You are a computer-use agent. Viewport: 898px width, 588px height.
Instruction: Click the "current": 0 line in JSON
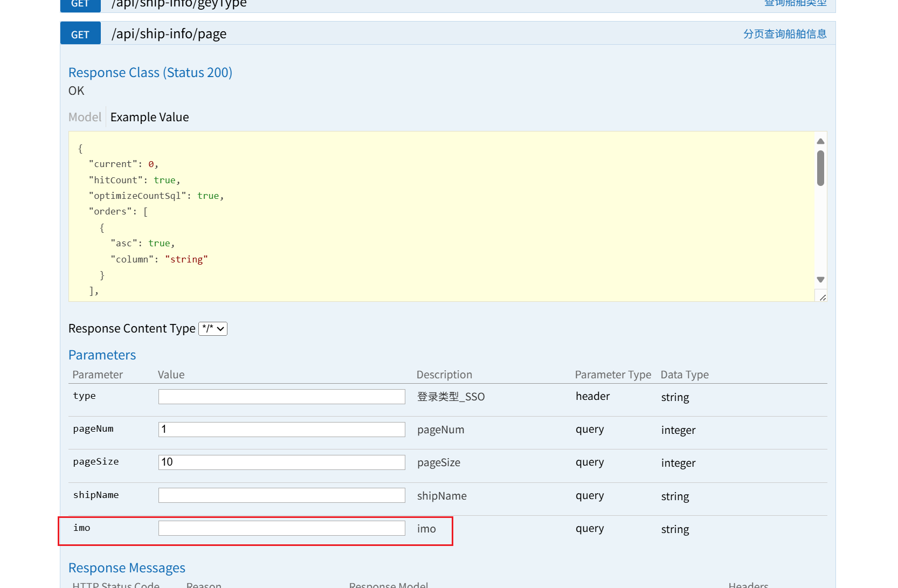[124, 164]
